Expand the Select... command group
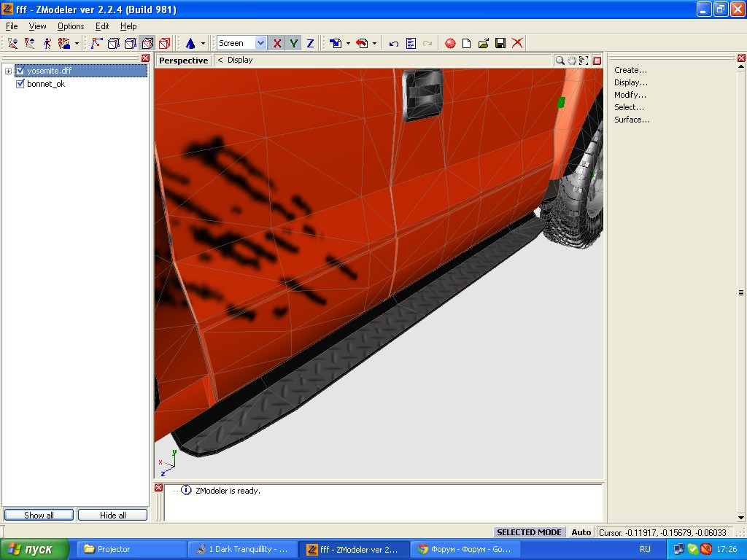This screenshot has height=560, width=747. (x=629, y=107)
